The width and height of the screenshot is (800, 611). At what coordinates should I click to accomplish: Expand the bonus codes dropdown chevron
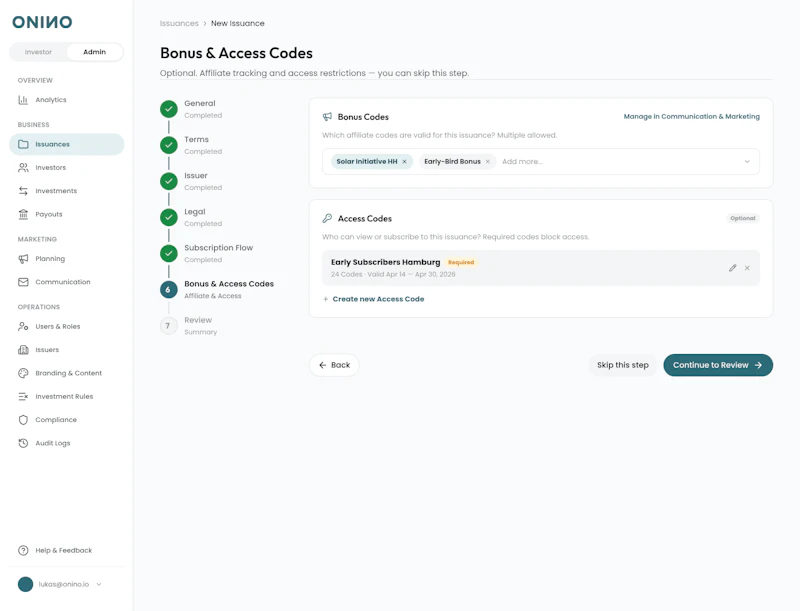(x=747, y=162)
